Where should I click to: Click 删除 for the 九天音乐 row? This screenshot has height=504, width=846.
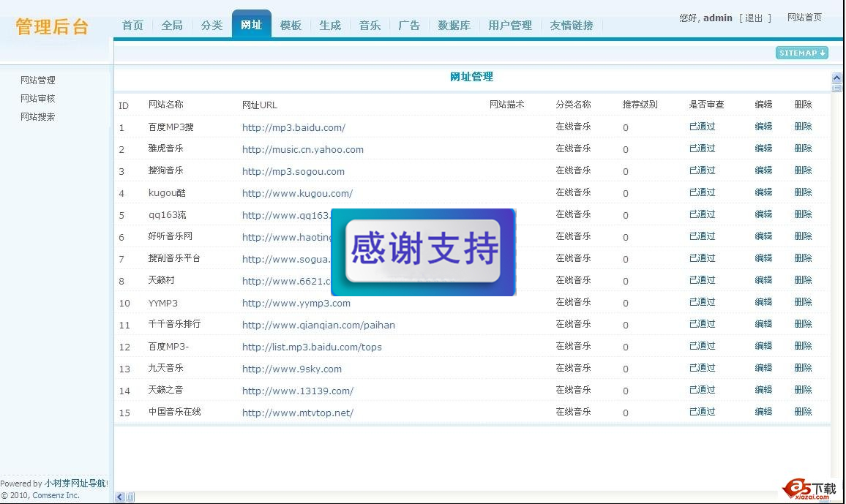(x=803, y=368)
